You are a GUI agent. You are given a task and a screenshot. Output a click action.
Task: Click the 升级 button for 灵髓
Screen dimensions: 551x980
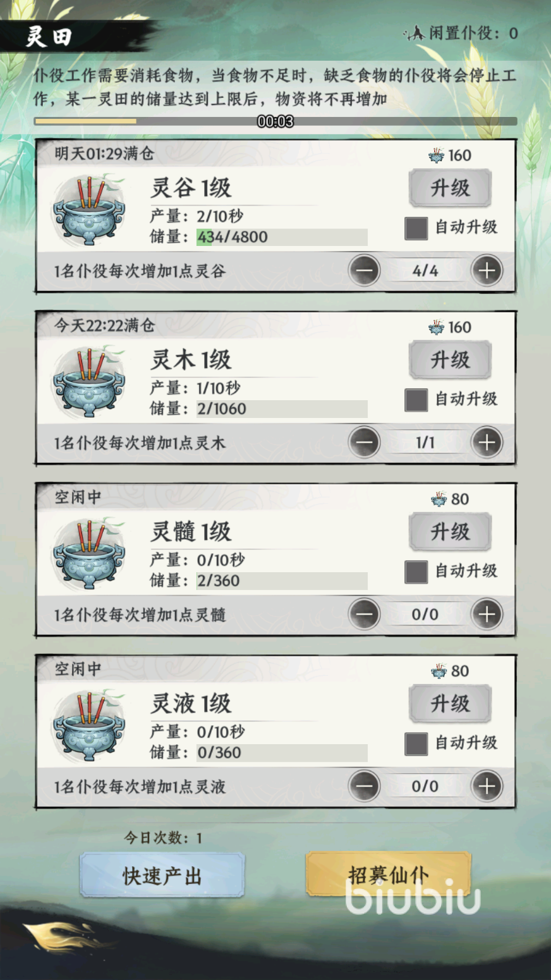click(x=450, y=532)
